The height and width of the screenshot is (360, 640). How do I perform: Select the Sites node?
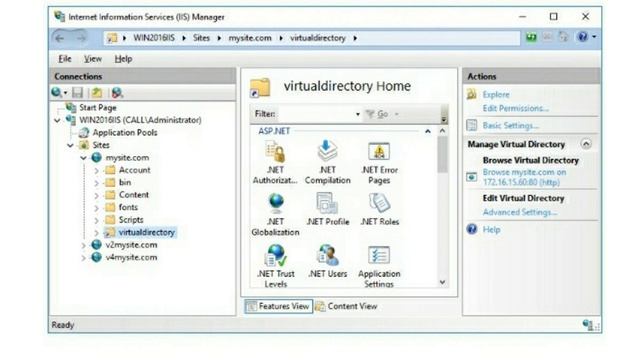click(101, 145)
